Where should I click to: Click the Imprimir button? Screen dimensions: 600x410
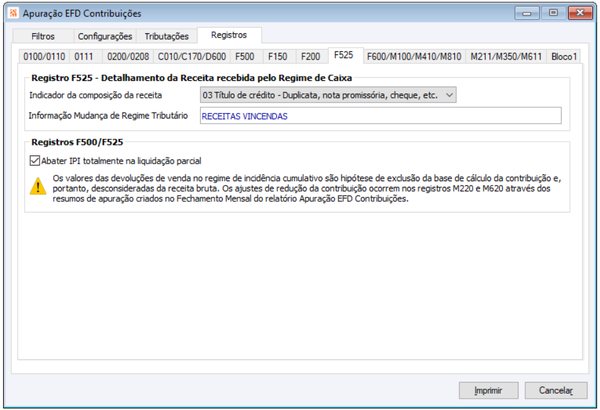(x=489, y=390)
